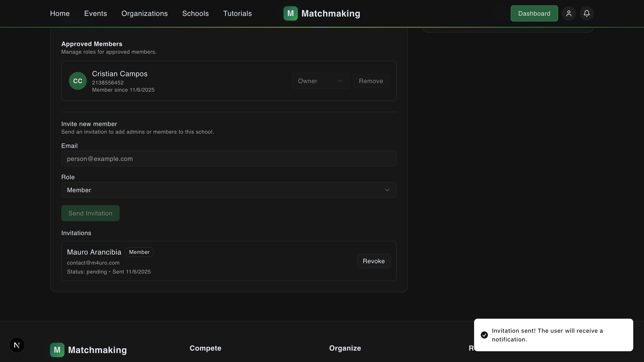Open the notifications bell
644x362 pixels.
(x=587, y=13)
